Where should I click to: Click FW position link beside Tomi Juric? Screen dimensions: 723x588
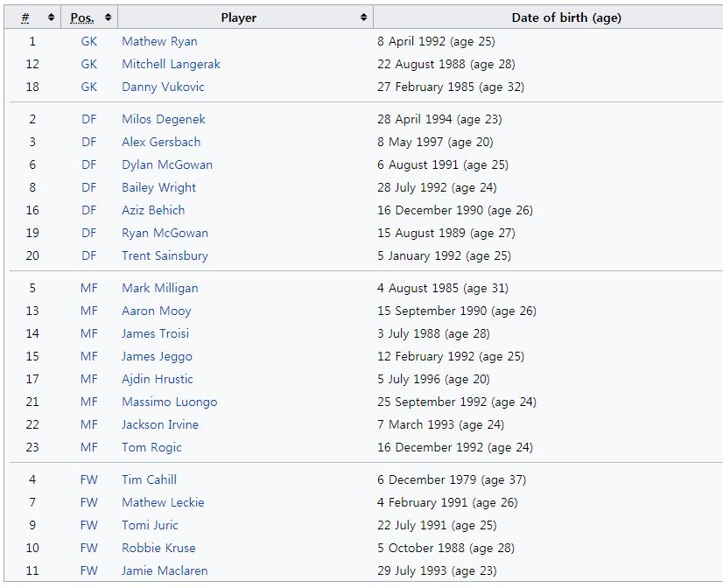pyautogui.click(x=89, y=525)
